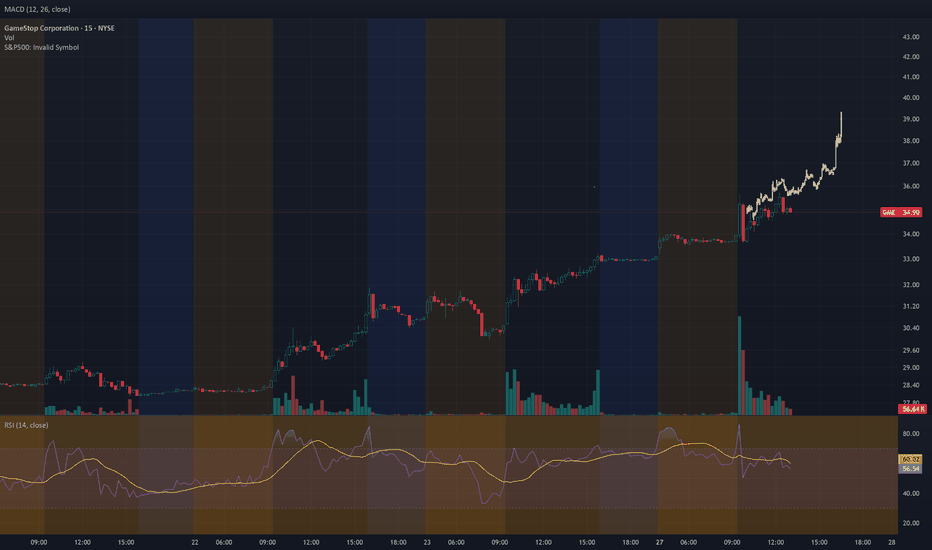The height and width of the screenshot is (550, 932).
Task: Click the 32.00 price axis label
Action: coord(911,285)
